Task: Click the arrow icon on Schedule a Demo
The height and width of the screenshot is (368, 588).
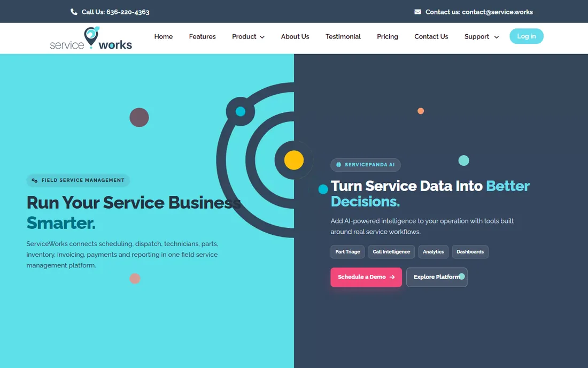Action: pos(392,277)
